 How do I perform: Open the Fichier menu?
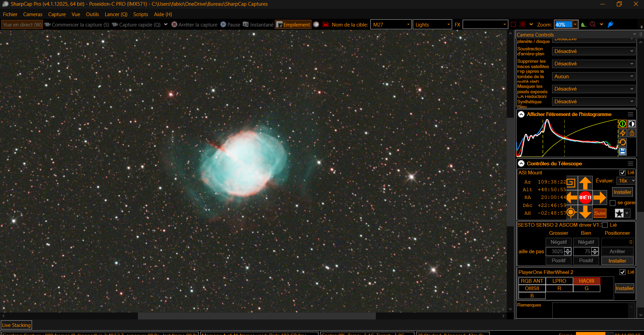pyautogui.click(x=10, y=14)
